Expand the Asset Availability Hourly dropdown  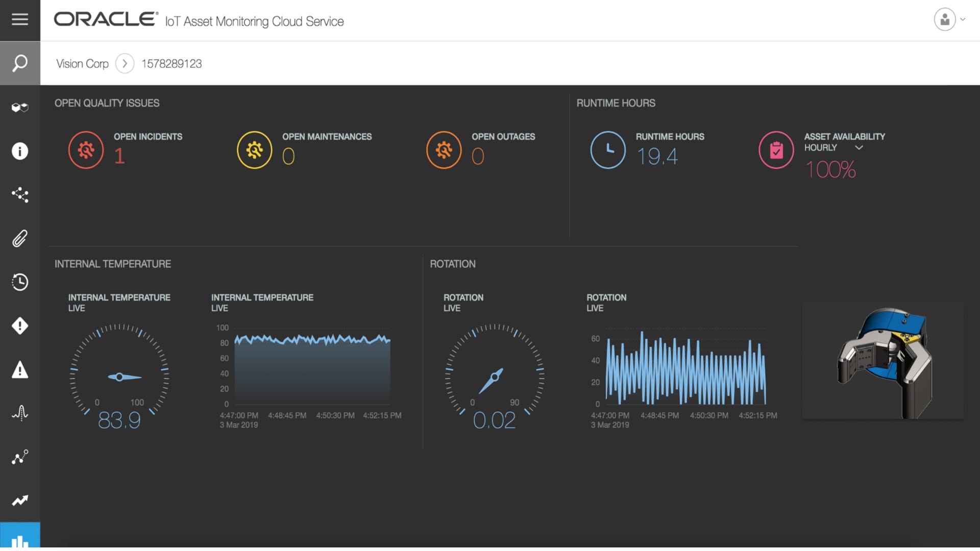(x=859, y=148)
